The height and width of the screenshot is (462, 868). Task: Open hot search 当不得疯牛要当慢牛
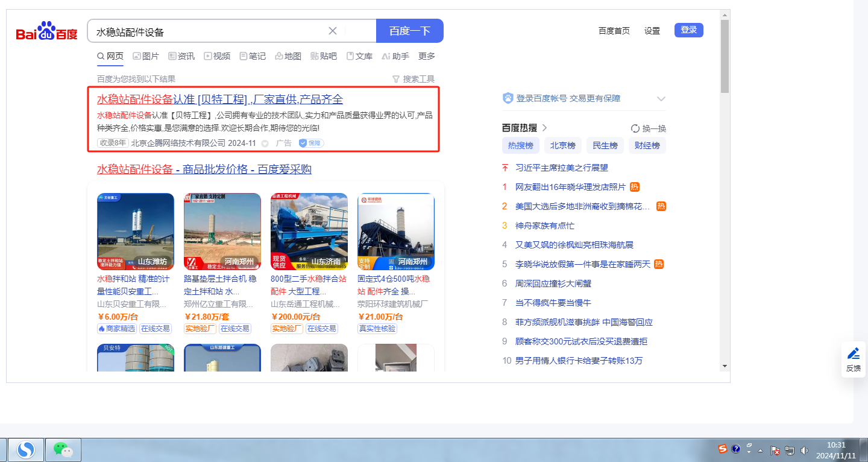click(553, 303)
